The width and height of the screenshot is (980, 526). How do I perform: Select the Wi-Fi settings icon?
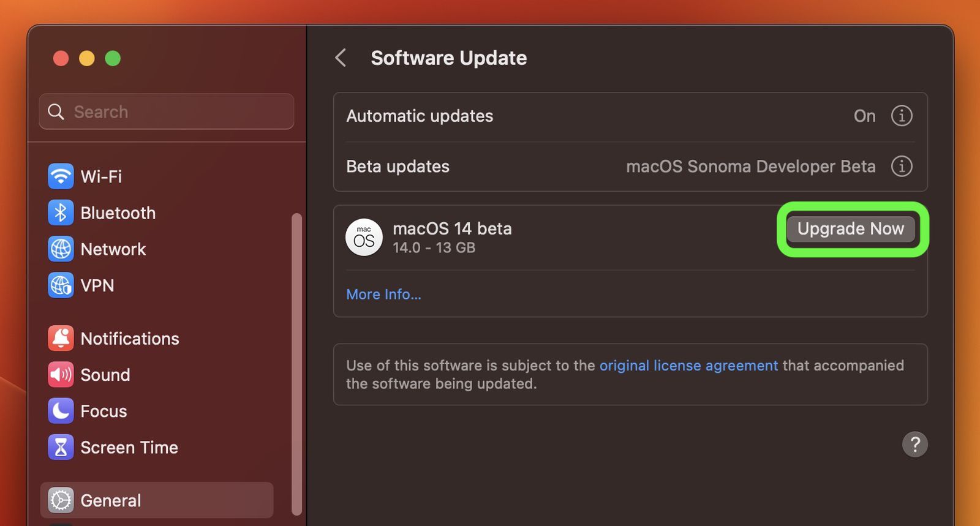61,176
